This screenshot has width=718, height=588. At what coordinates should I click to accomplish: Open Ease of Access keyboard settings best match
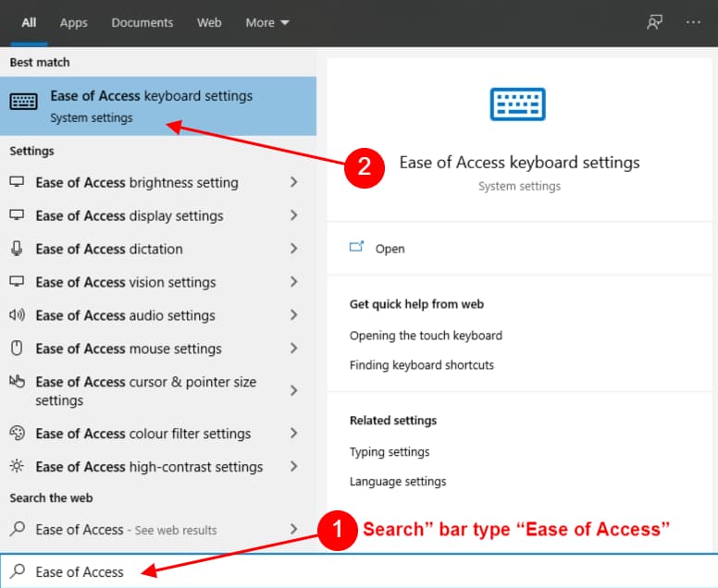click(158, 106)
